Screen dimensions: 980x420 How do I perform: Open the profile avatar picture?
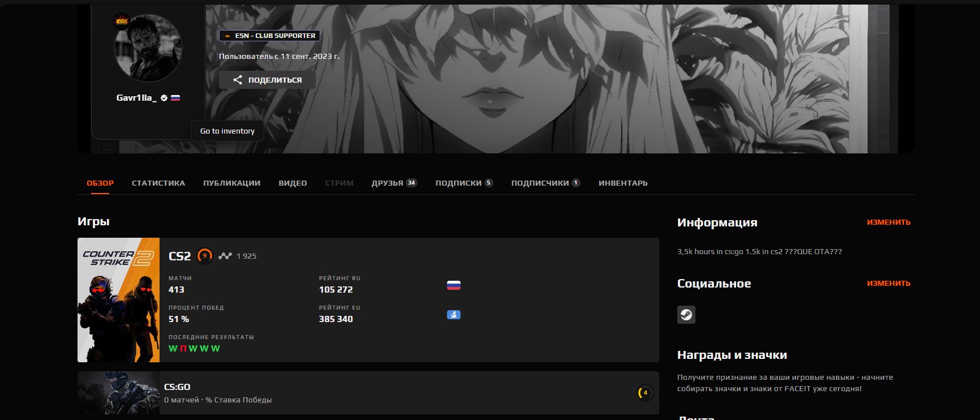[148, 49]
